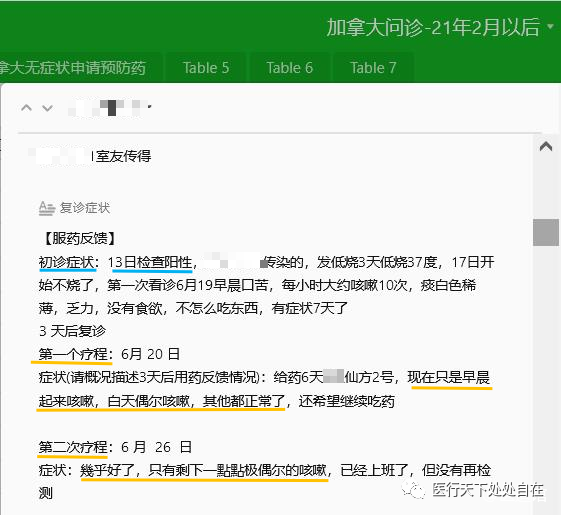561x515 pixels.
Task: Click the 复诊症状 long-text field icon
Action: [47, 208]
